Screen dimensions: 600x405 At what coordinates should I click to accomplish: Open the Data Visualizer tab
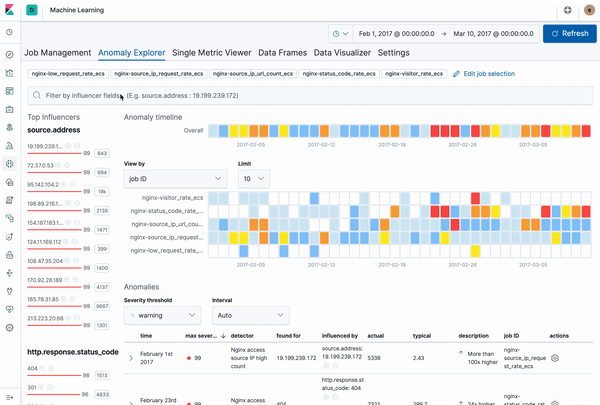[342, 53]
